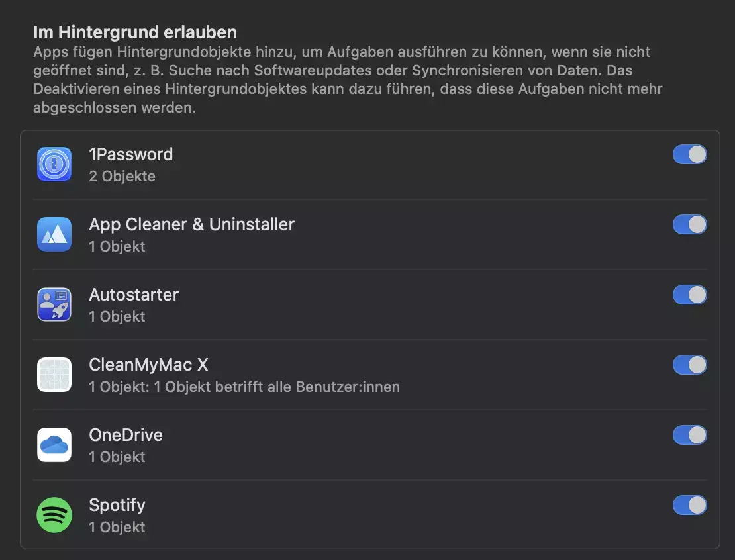Click the OneDrive cloud icon
This screenshot has height=560, width=735.
[x=54, y=445]
